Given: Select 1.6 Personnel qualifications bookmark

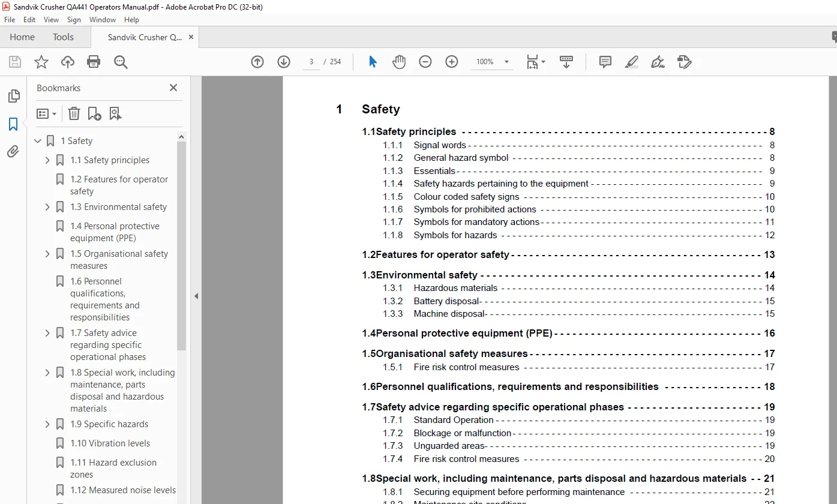Looking at the screenshot, I should click(x=104, y=299).
